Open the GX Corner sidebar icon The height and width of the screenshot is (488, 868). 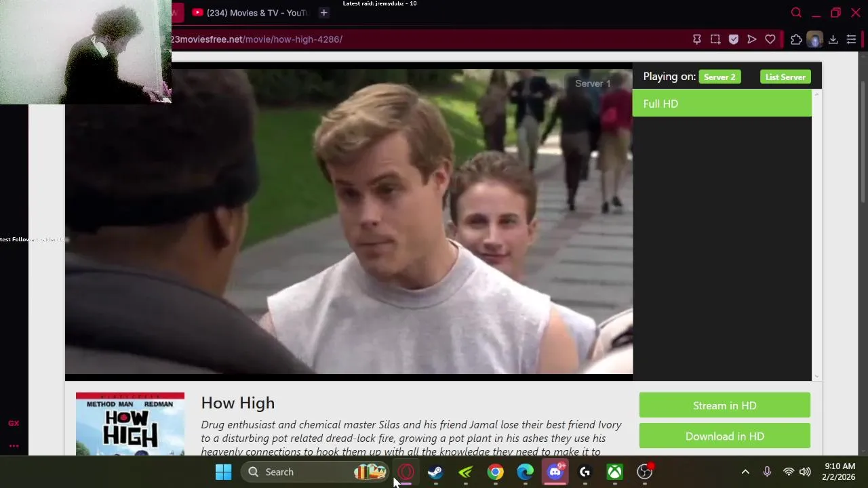coord(14,423)
